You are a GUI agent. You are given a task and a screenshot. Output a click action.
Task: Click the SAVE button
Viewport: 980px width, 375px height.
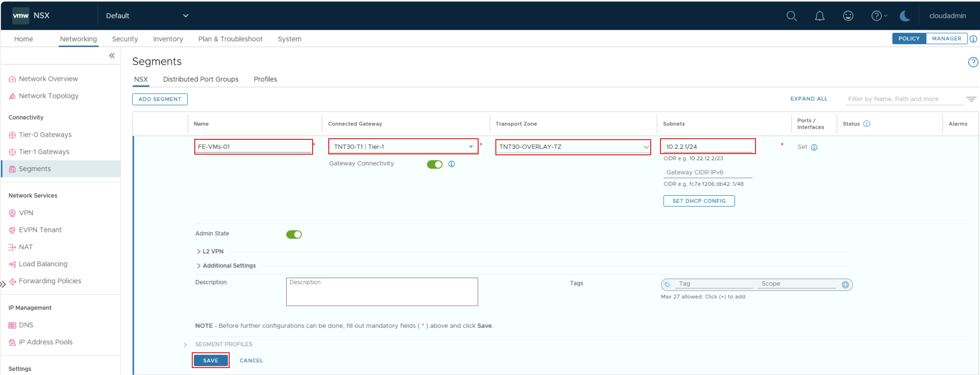(210, 360)
